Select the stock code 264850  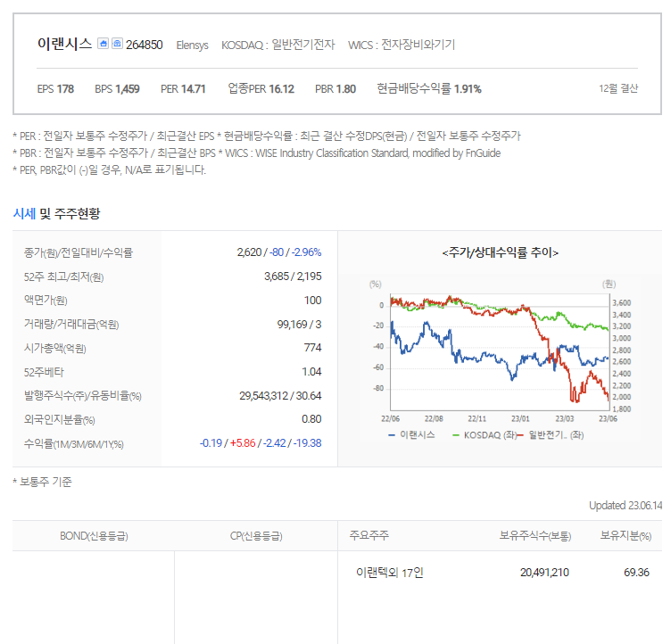tap(145, 45)
